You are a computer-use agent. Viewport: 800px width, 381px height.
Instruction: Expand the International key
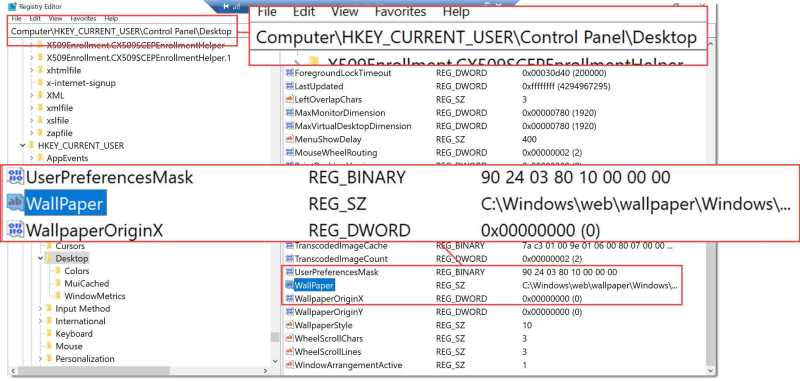[x=40, y=321]
